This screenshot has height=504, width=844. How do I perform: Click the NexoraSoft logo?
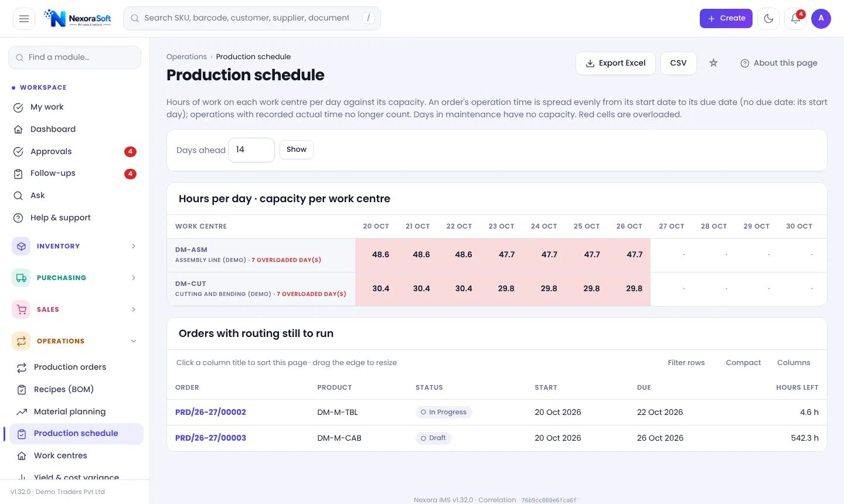[77, 19]
